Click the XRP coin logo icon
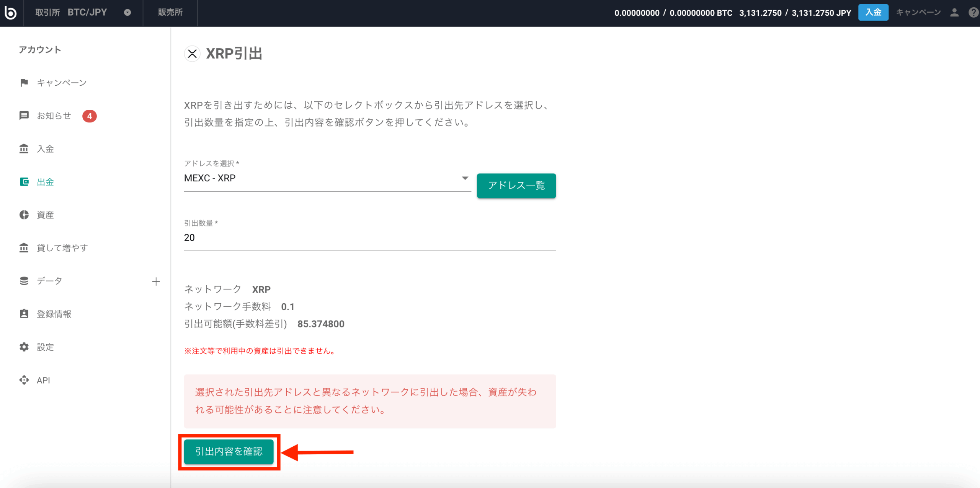980x488 pixels. pos(192,54)
